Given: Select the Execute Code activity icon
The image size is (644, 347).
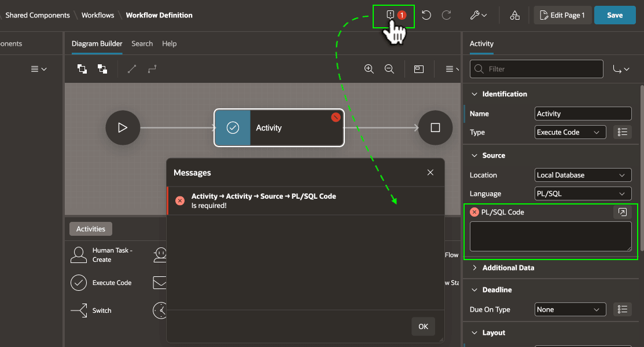Looking at the screenshot, I should pos(79,283).
